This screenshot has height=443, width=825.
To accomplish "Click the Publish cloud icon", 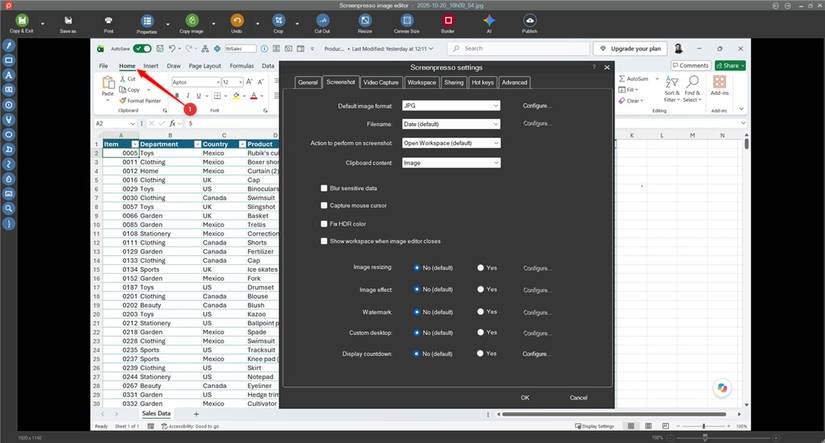I will tap(529, 21).
